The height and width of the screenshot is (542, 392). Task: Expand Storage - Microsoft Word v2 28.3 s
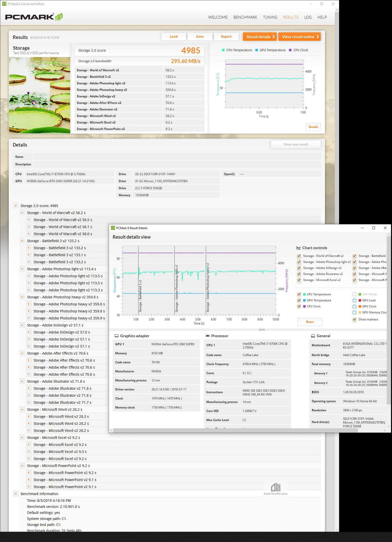click(x=29, y=417)
